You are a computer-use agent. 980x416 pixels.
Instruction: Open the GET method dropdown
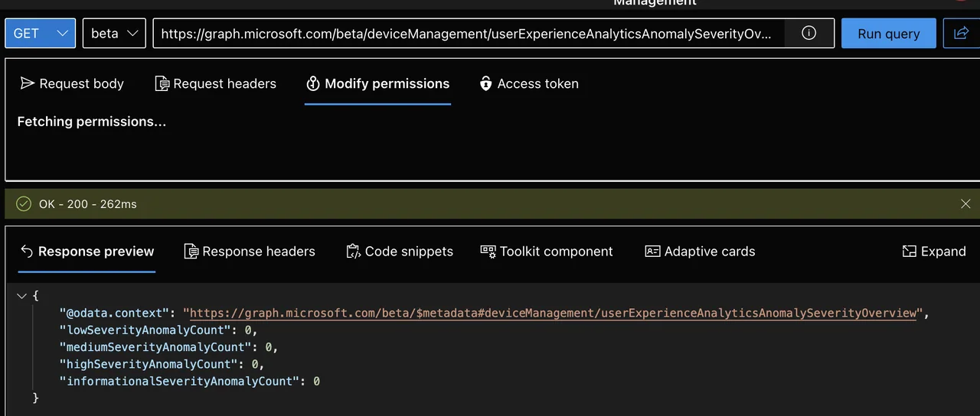pyautogui.click(x=41, y=33)
